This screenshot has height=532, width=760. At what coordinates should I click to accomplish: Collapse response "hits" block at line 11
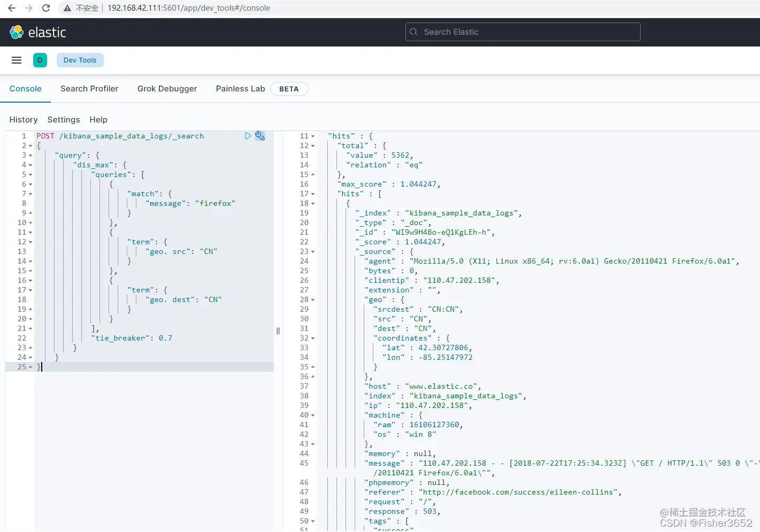click(x=313, y=136)
